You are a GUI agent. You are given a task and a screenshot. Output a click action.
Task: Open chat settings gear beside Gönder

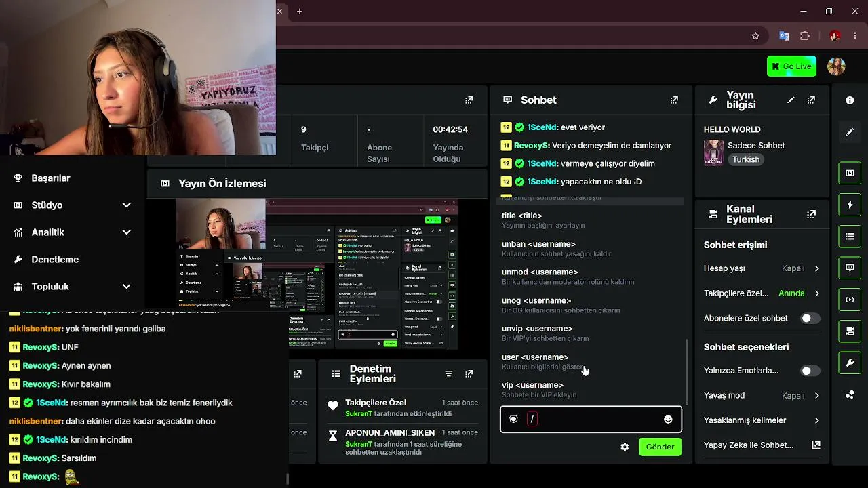point(625,447)
